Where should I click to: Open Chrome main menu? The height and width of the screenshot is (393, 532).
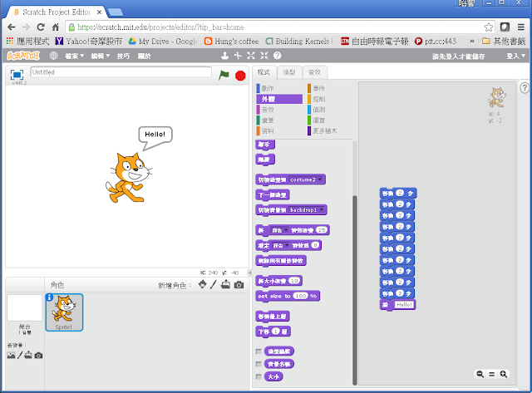click(x=521, y=27)
